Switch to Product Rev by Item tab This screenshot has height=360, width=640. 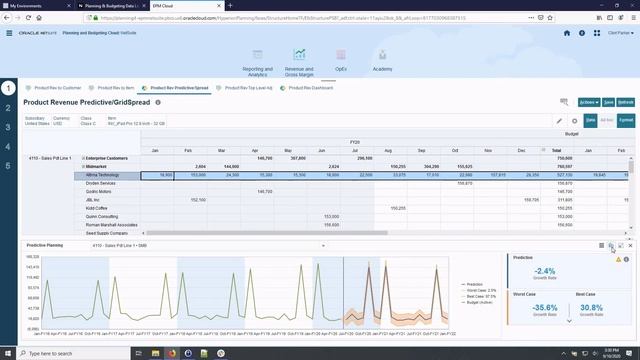click(x=111, y=88)
